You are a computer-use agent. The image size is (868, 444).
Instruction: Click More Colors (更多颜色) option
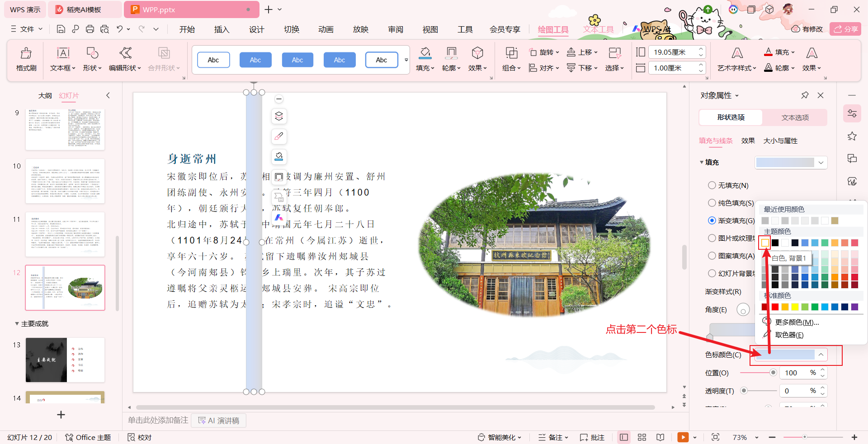[797, 322]
